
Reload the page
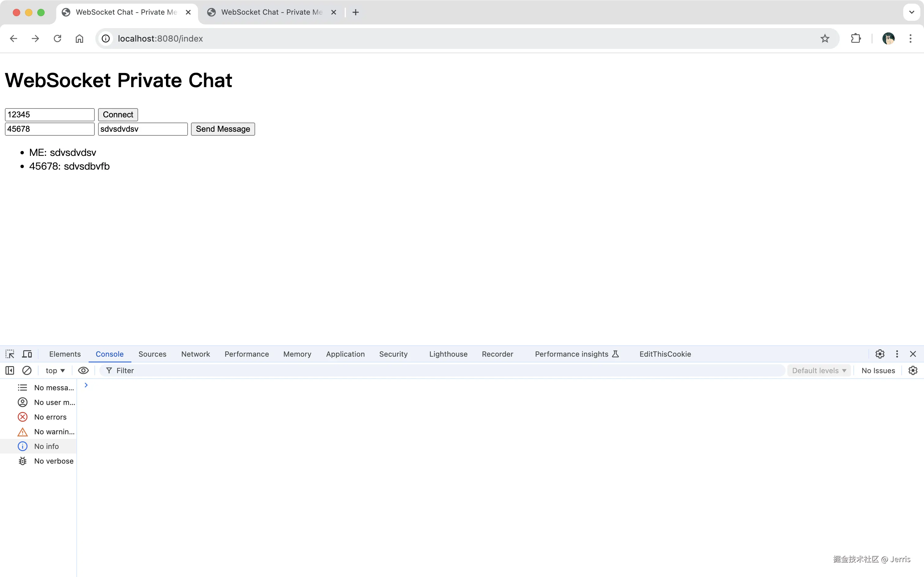point(57,39)
